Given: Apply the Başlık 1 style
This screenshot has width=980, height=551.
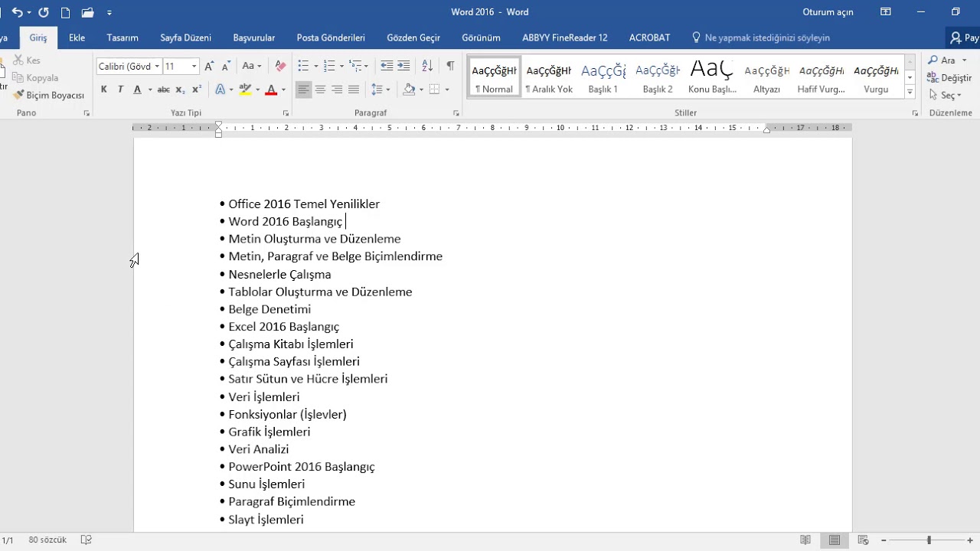Looking at the screenshot, I should (x=603, y=77).
